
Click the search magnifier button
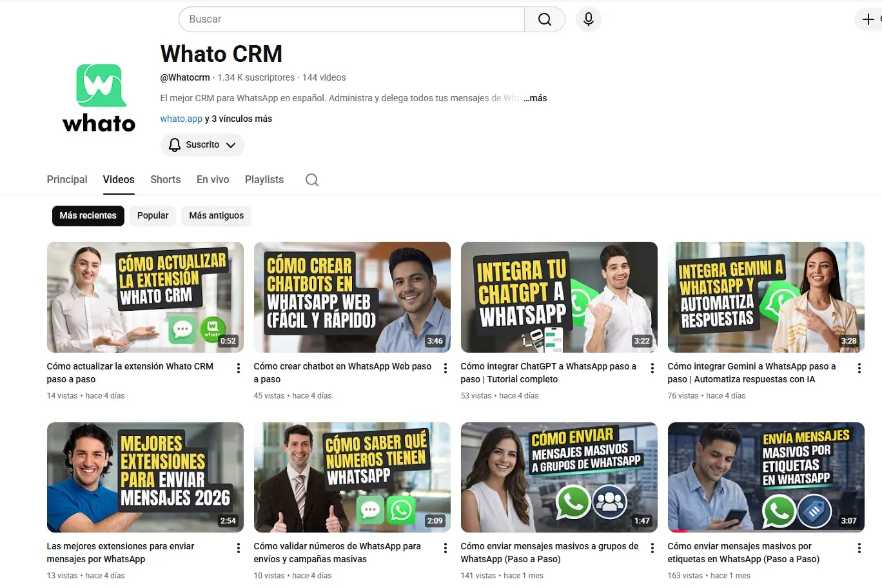click(x=545, y=19)
